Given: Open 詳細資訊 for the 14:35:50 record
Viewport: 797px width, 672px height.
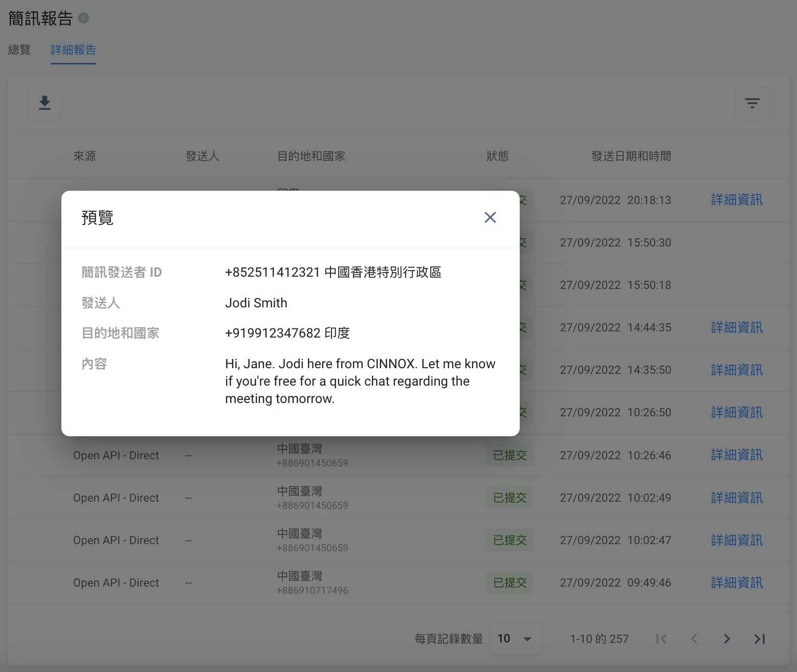Looking at the screenshot, I should [737, 370].
